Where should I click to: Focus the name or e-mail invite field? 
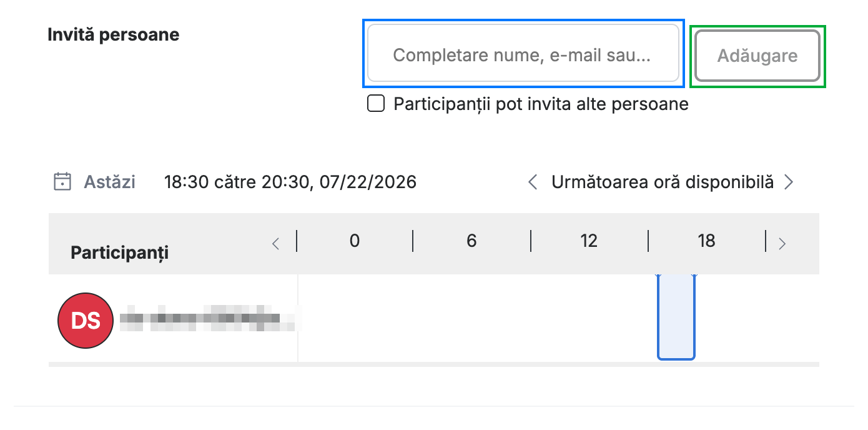[523, 53]
